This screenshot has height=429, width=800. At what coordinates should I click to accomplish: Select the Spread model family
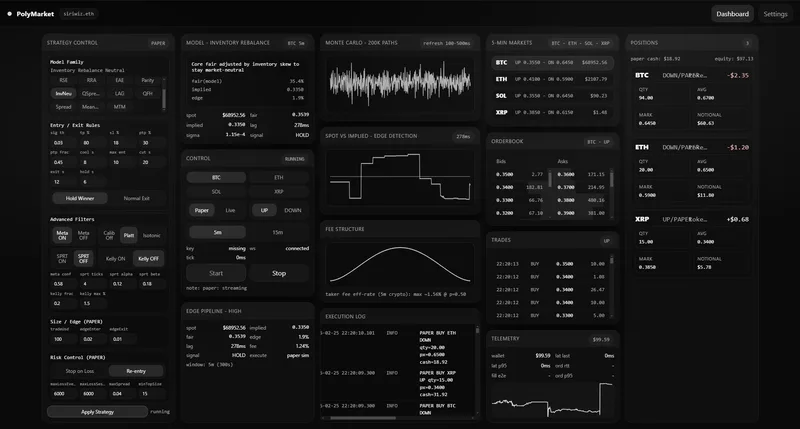point(63,107)
